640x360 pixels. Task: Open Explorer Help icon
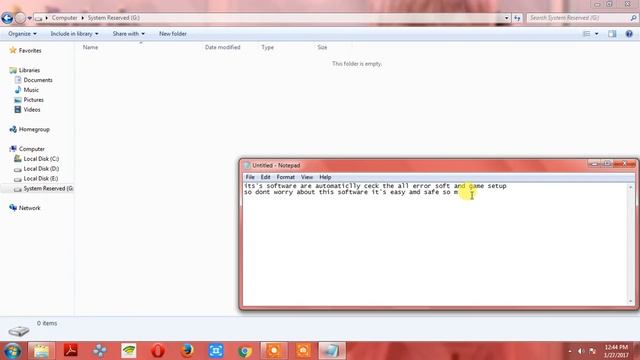point(629,34)
